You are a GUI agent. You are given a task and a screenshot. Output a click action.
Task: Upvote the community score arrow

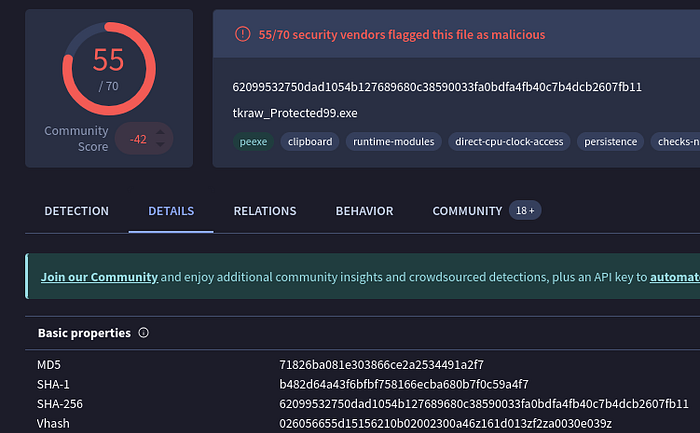(160, 132)
